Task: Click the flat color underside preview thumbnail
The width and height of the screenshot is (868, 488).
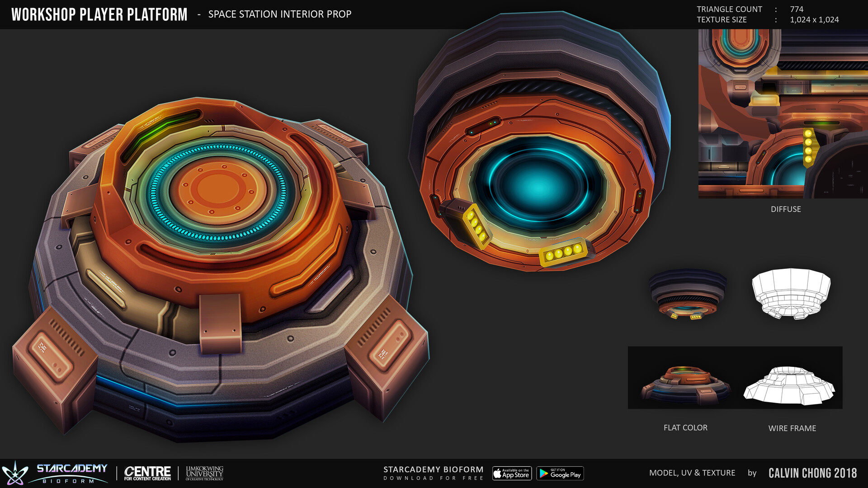Action: [x=688, y=294]
